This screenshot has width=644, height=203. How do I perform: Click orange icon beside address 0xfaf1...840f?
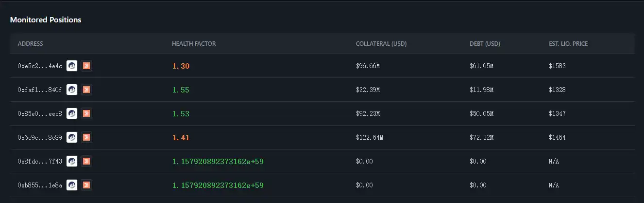click(x=86, y=90)
